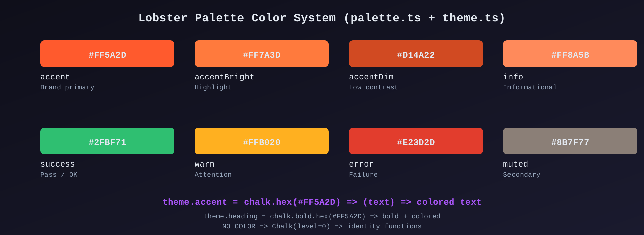This screenshot has height=235, width=644.
Task: Click the green success swatch #2FBF71
Action: [107, 141]
